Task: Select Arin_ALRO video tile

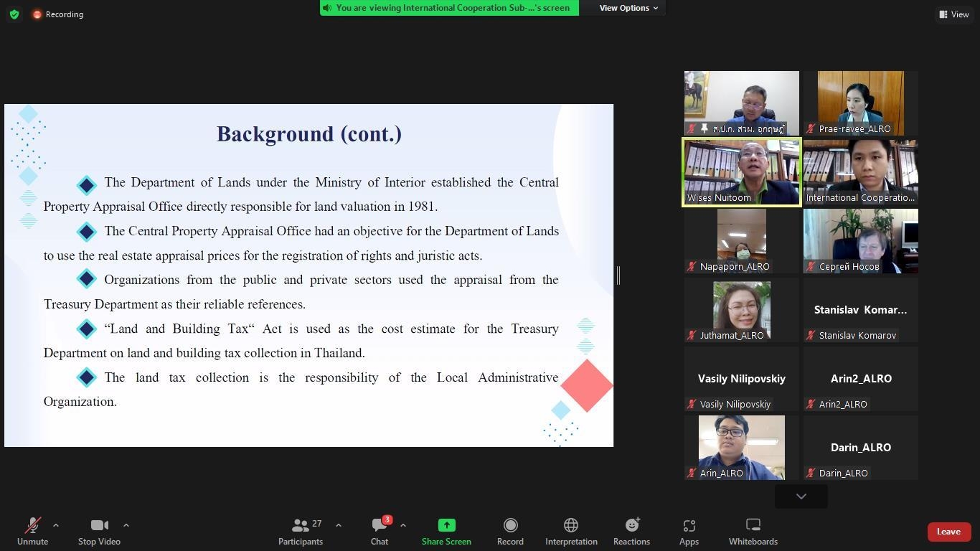Action: 742,448
